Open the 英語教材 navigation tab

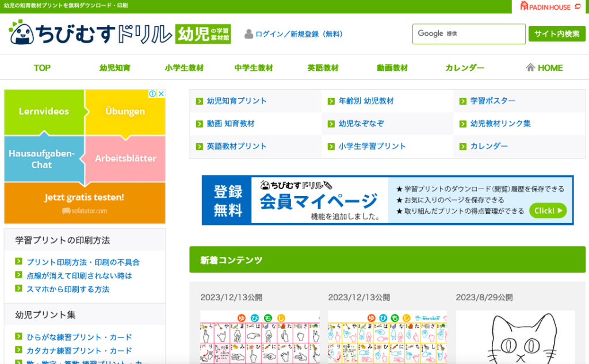(x=323, y=68)
